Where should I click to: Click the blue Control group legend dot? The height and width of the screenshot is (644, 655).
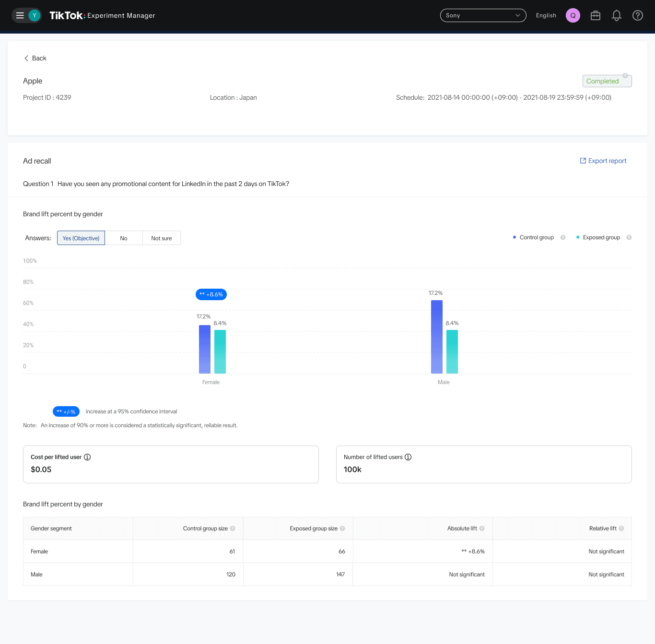pos(515,237)
